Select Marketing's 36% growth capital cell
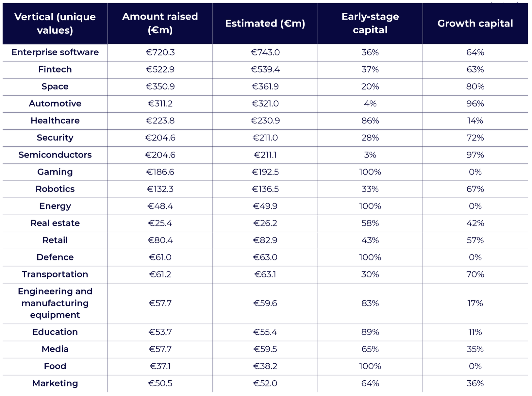The width and height of the screenshot is (532, 396). click(475, 383)
